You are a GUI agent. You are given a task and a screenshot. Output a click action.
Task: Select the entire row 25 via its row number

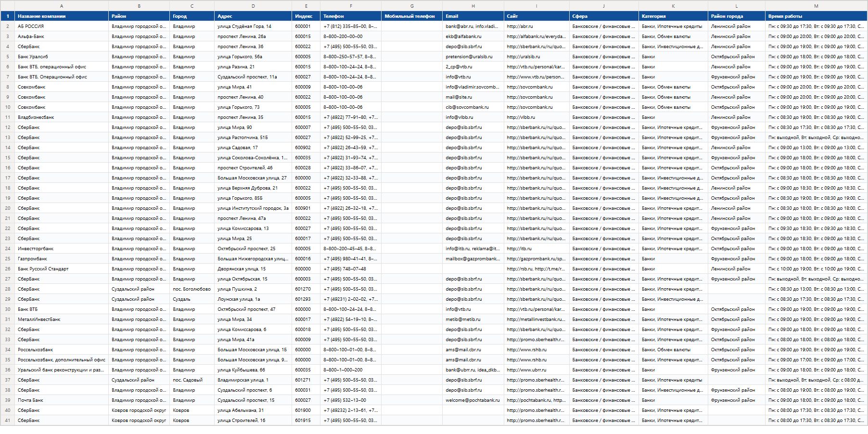(x=8, y=259)
